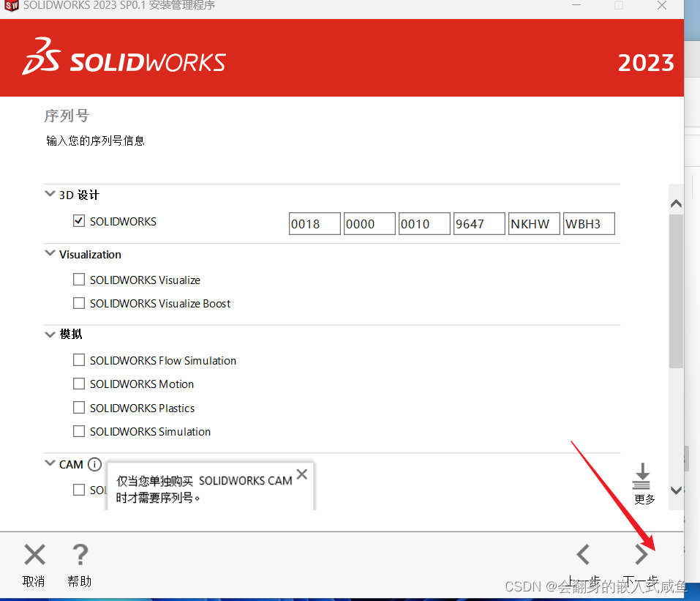Click the SOLIDWORKS logo in the banner
700x601 pixels.
click(x=124, y=57)
